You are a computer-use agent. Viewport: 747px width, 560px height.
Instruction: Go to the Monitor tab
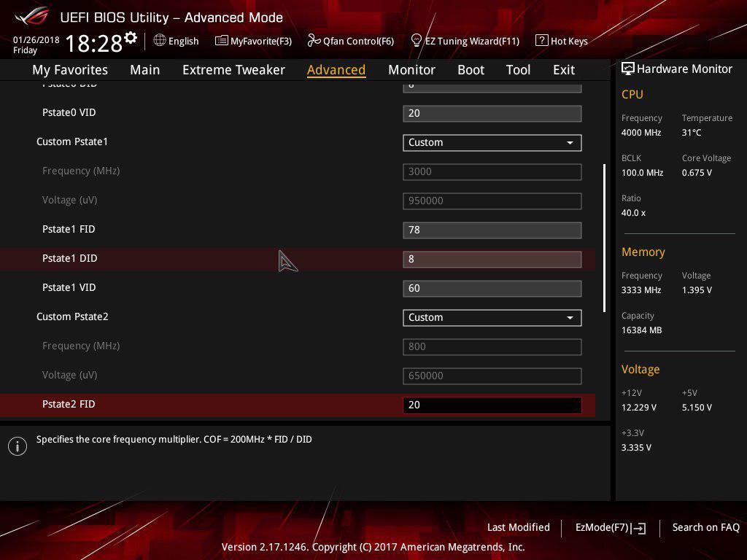(411, 70)
